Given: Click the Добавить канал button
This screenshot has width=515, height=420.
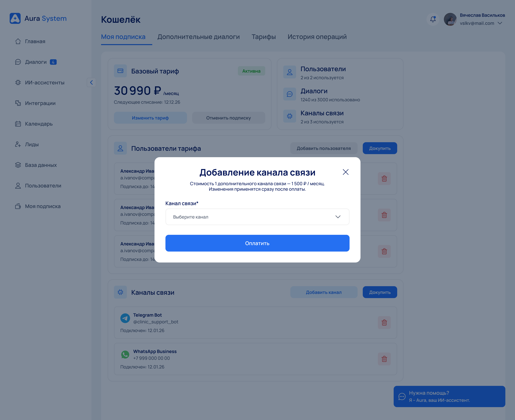Looking at the screenshot, I should (x=323, y=292).
